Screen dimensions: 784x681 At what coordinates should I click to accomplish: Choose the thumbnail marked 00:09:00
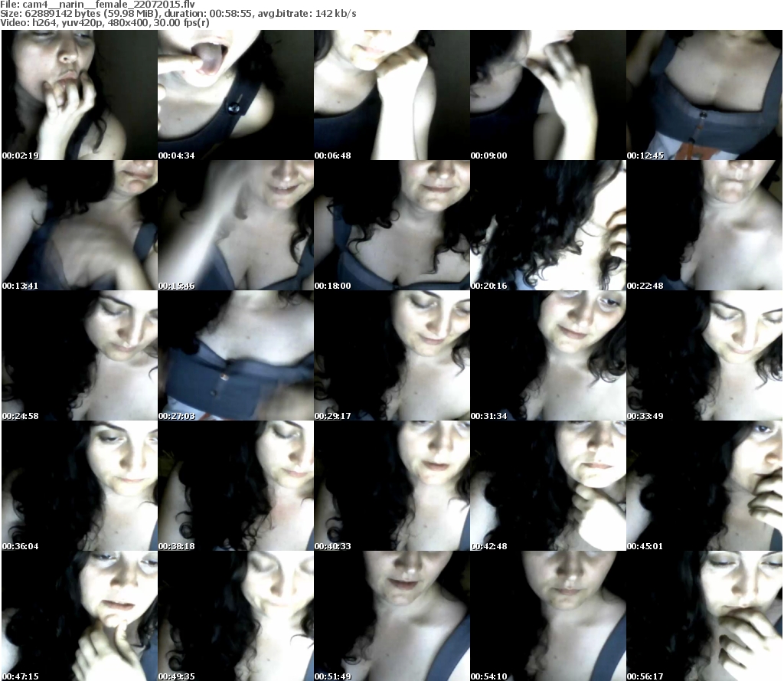[548, 95]
